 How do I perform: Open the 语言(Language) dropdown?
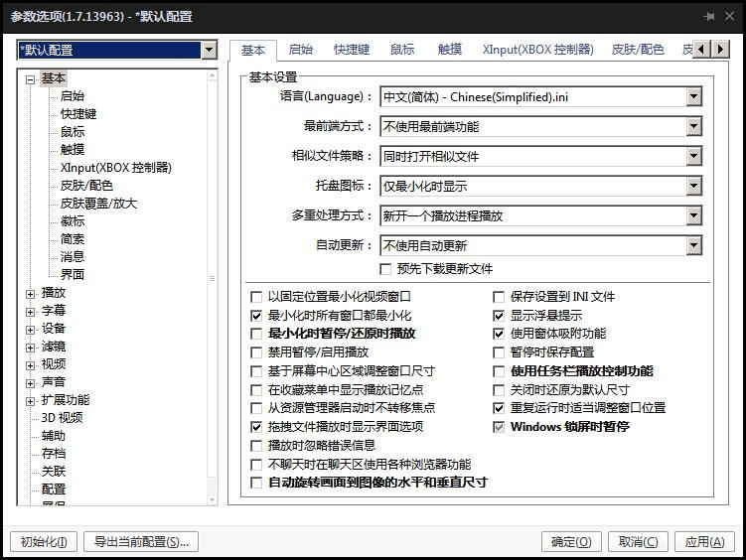click(693, 97)
